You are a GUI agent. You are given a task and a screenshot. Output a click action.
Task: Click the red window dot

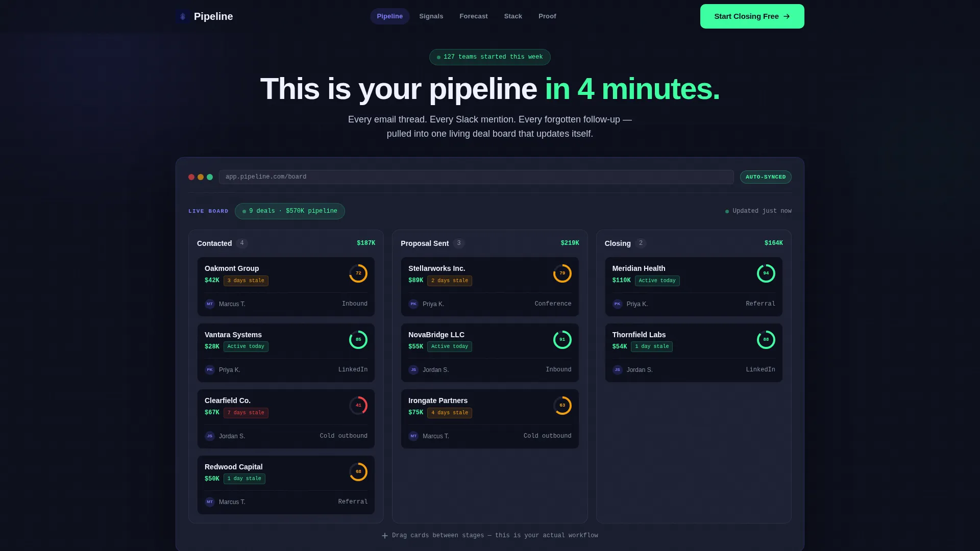pyautogui.click(x=191, y=177)
